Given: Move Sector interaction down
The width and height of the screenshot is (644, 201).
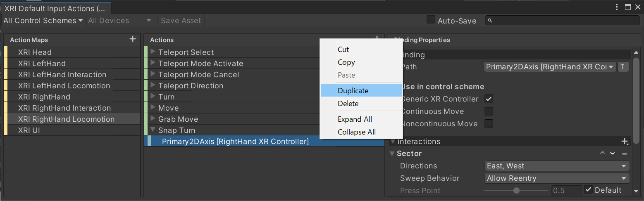Looking at the screenshot, I should pos(613,154).
